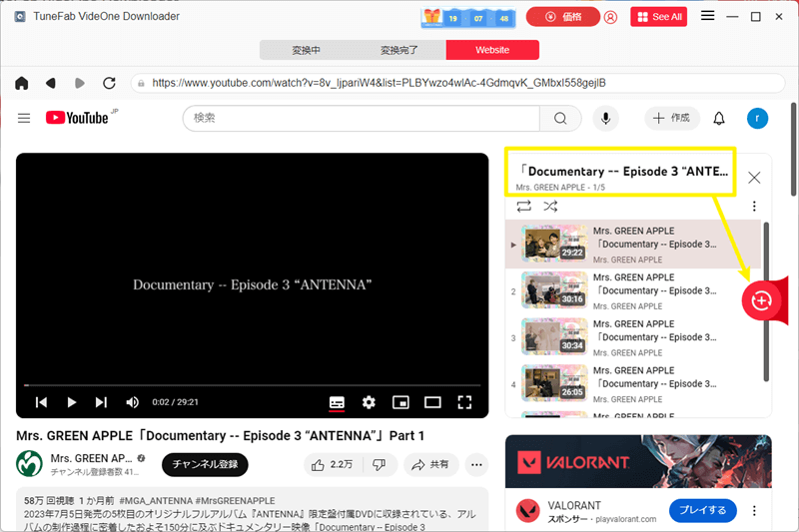
Task: Open the user account icon
Action: click(x=610, y=17)
